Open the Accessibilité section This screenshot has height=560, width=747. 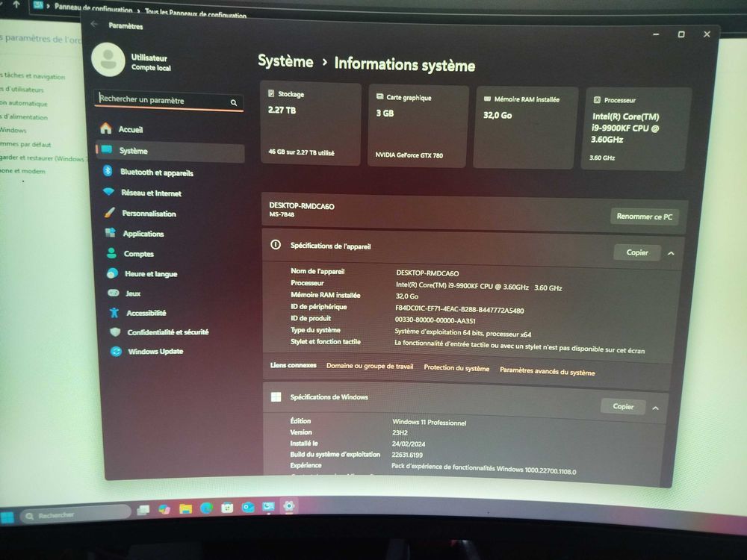pos(146,314)
